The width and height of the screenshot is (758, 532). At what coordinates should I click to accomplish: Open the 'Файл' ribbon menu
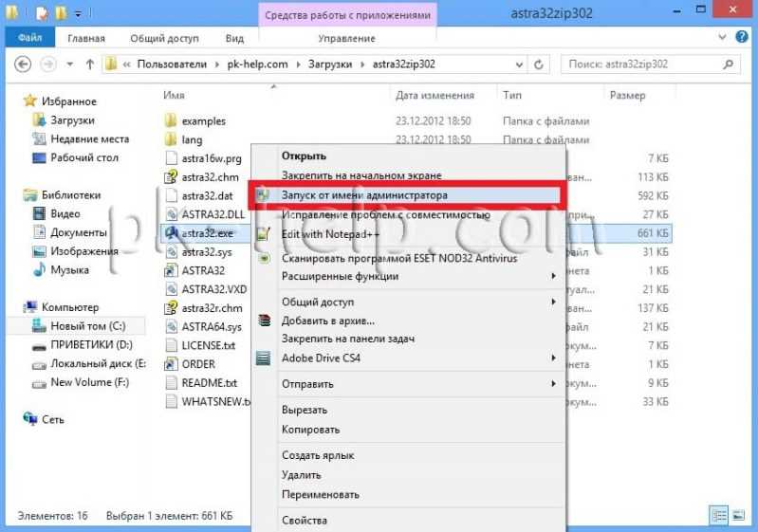click(29, 39)
